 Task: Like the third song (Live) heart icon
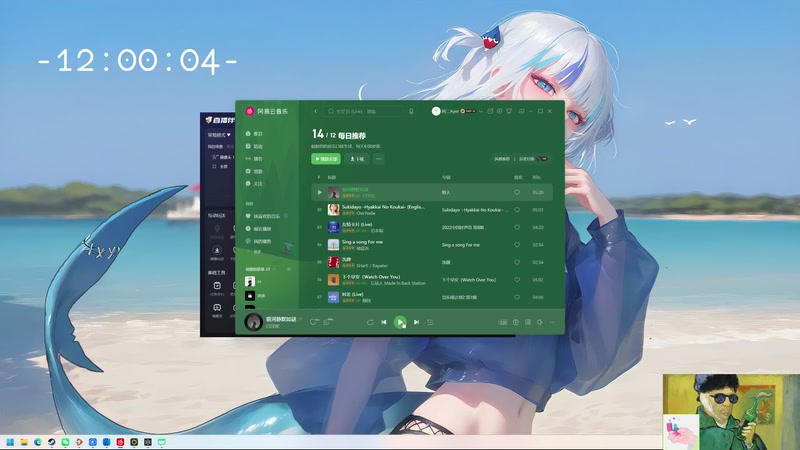[x=517, y=228]
